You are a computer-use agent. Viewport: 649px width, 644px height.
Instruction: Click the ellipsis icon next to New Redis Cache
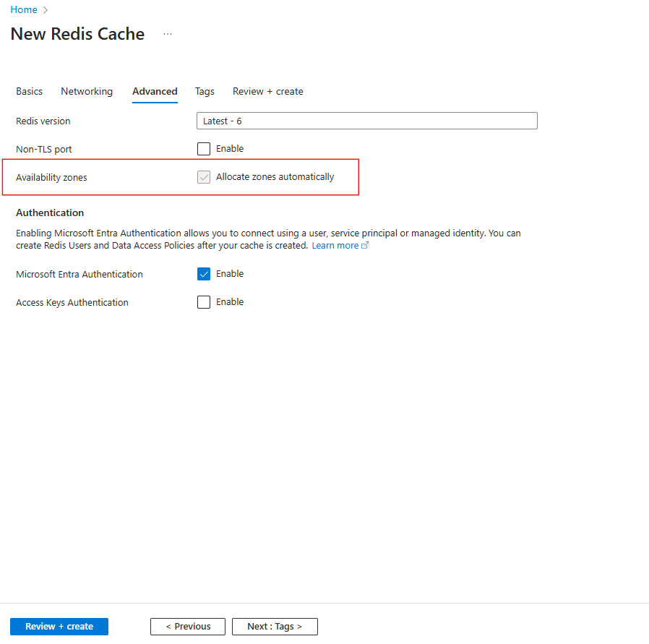click(x=168, y=33)
